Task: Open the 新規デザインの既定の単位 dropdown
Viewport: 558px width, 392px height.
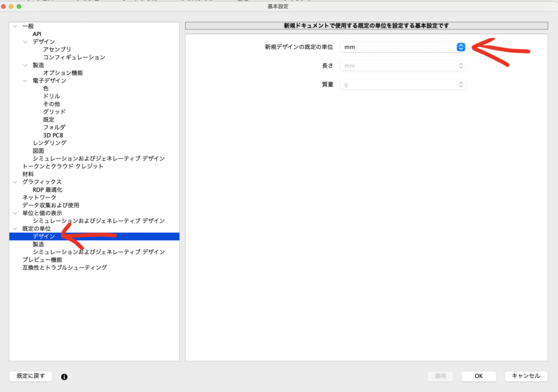Action: [403, 47]
